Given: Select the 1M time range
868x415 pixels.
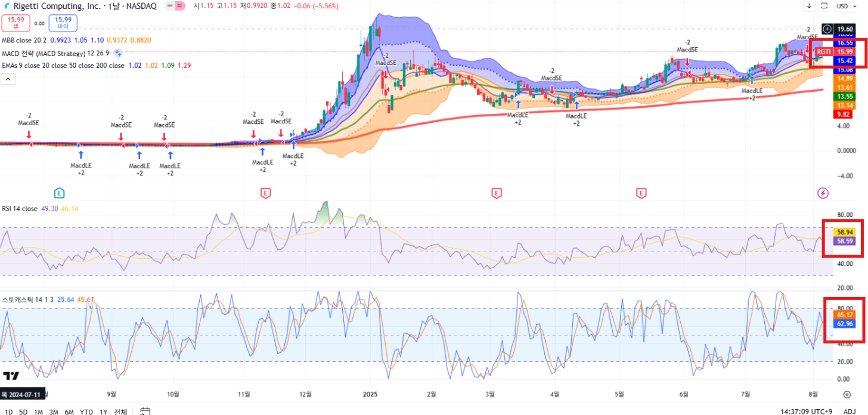Looking at the screenshot, I should point(38,411).
